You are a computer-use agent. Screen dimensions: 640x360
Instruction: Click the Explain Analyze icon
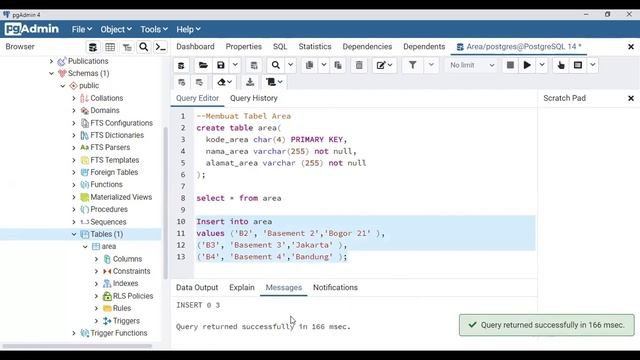578,65
